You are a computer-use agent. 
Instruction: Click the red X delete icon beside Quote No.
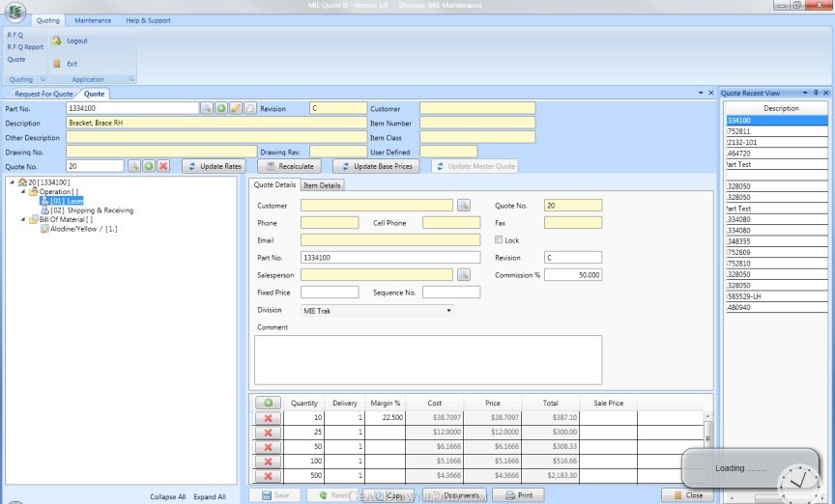point(163,166)
